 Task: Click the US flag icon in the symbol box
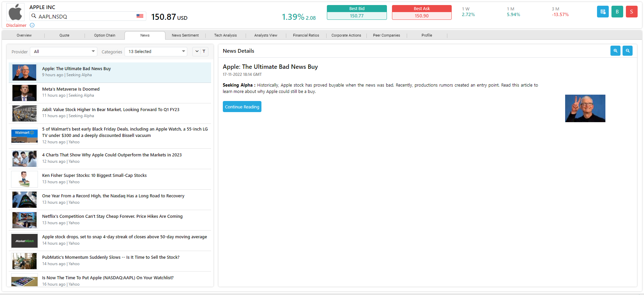point(140,16)
